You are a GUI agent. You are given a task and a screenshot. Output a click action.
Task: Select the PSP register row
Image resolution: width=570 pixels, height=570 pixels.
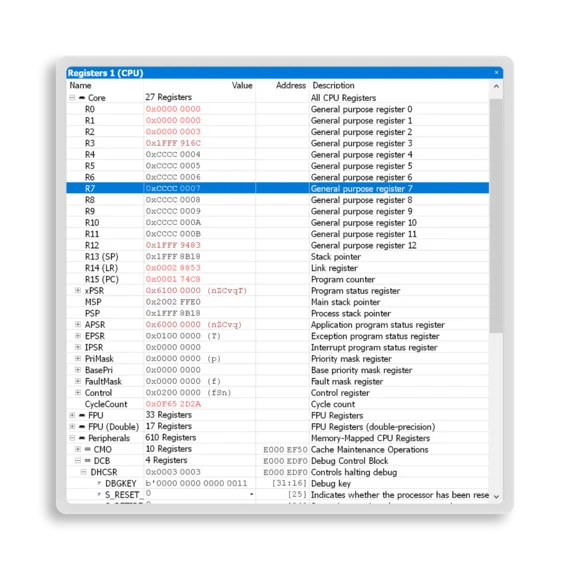pyautogui.click(x=278, y=313)
